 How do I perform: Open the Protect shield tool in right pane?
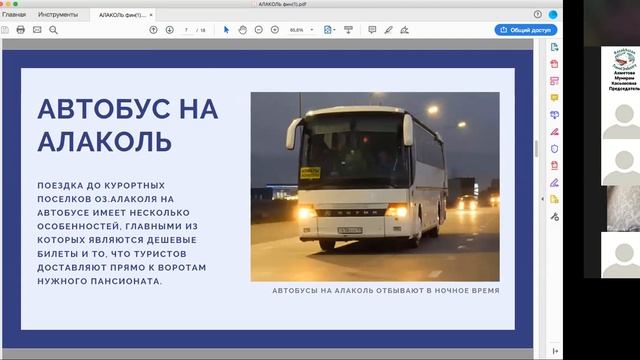(554, 149)
